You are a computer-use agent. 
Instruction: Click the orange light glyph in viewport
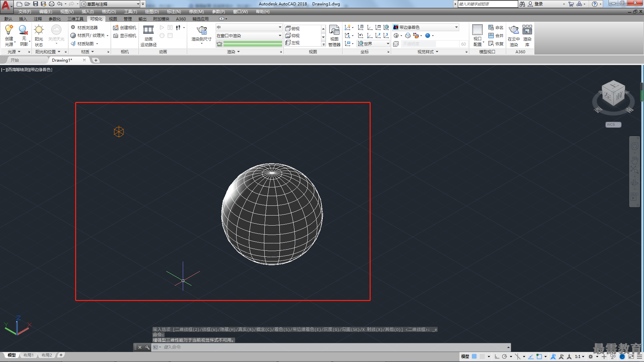click(x=119, y=132)
